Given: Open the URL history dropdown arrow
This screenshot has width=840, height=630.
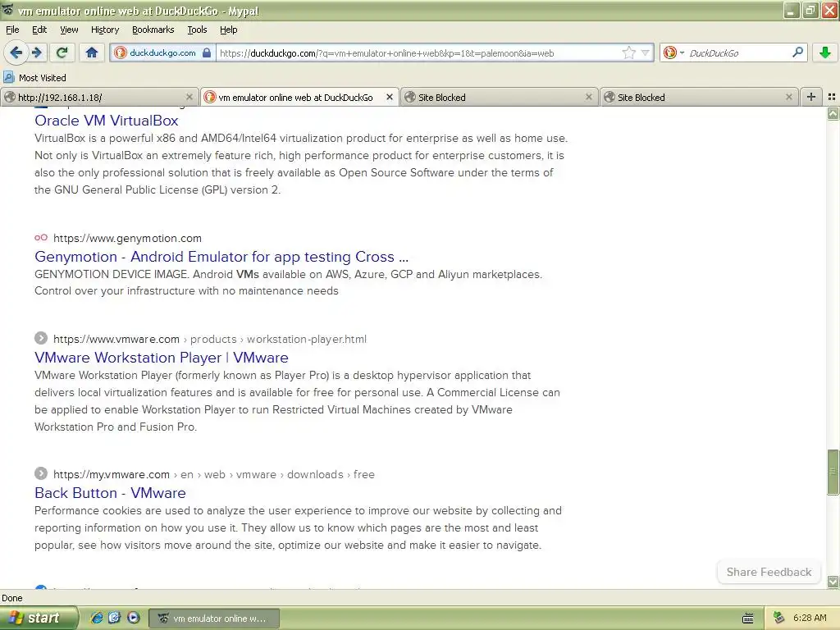Looking at the screenshot, I should click(646, 52).
